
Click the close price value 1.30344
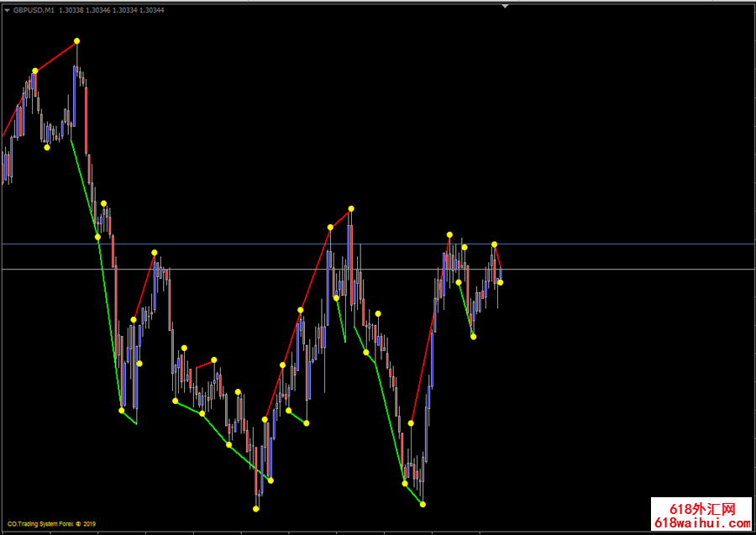pyautogui.click(x=151, y=10)
